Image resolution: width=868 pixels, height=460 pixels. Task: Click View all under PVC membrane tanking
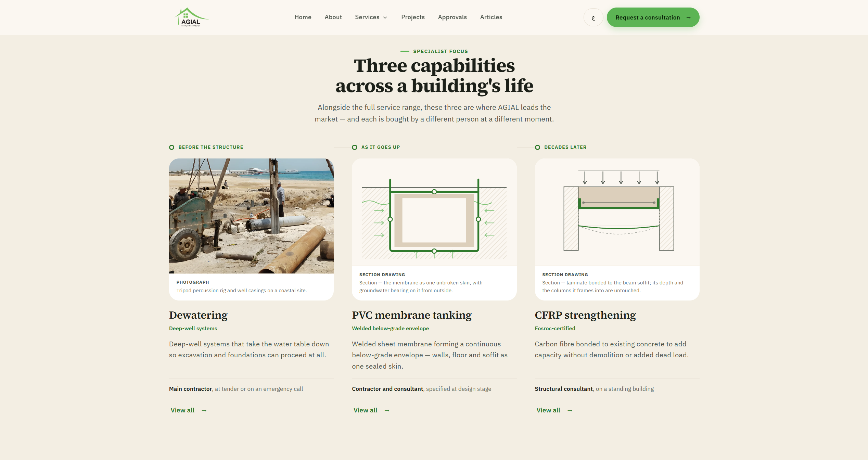point(371,410)
